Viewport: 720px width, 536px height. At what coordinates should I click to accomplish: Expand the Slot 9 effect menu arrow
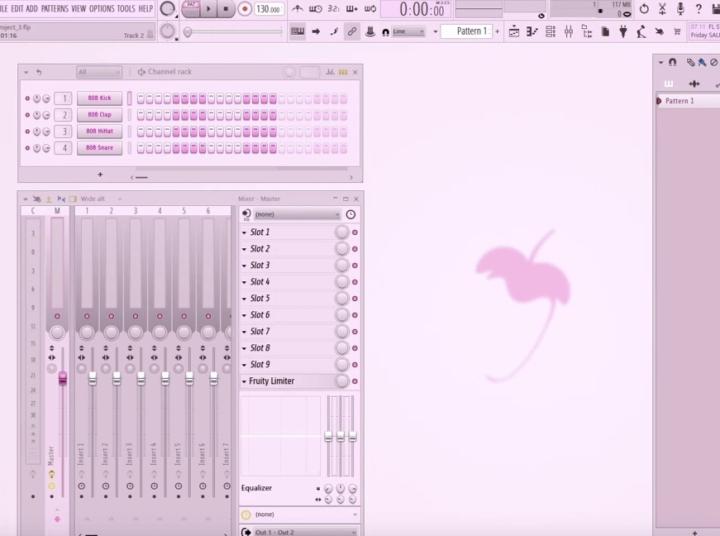244,365
